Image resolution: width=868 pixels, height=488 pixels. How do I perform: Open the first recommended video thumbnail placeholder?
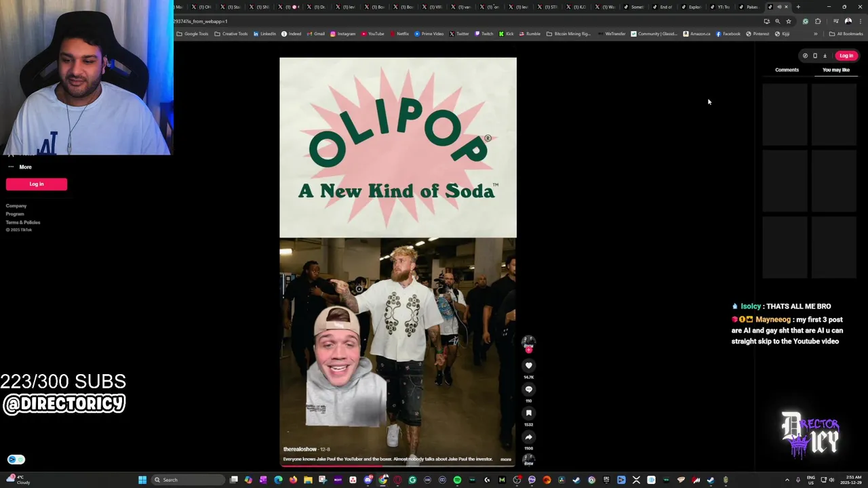pos(785,114)
